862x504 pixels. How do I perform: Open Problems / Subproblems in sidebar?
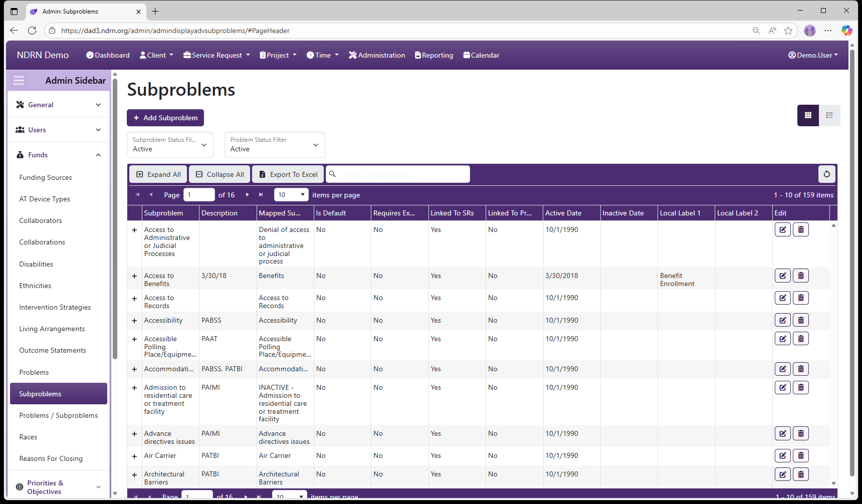click(x=59, y=415)
